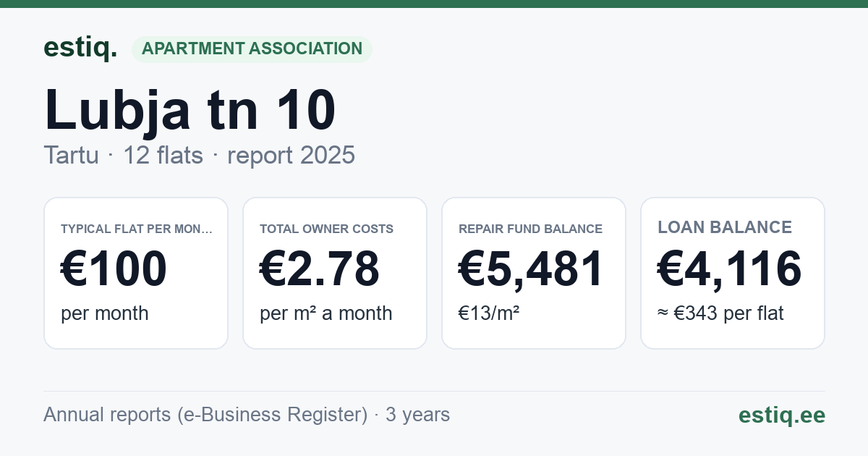Click 'Annual reports (e-Business Register) · 3 years'

click(247, 415)
